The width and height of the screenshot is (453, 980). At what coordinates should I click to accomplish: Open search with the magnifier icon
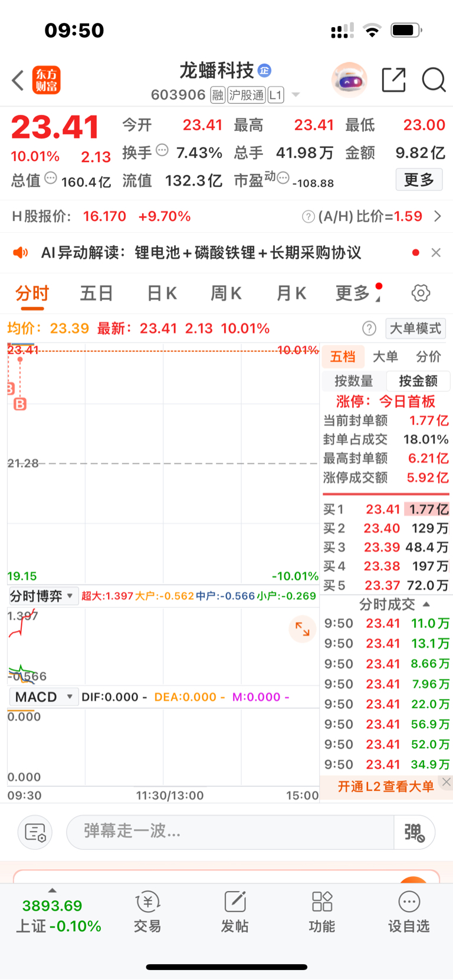434,80
